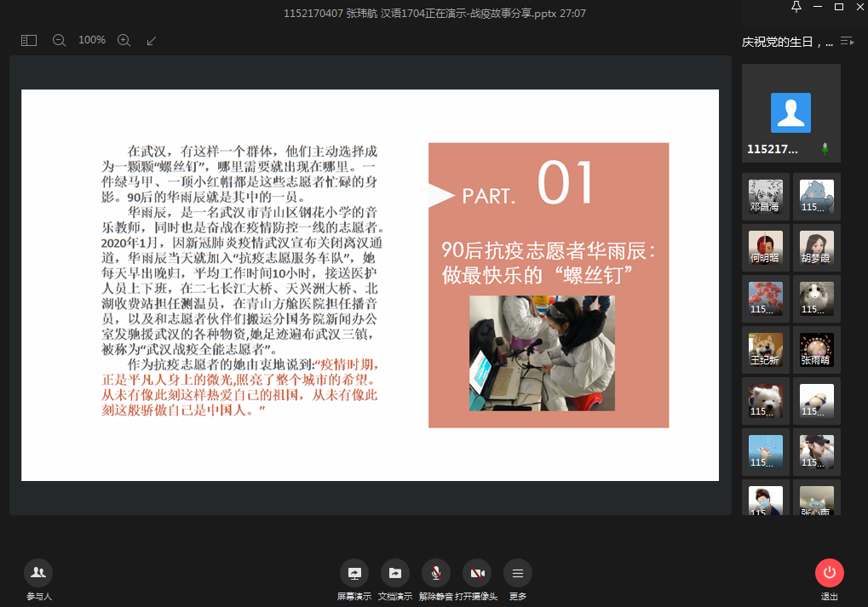Zoom out the presentation view

click(59, 40)
